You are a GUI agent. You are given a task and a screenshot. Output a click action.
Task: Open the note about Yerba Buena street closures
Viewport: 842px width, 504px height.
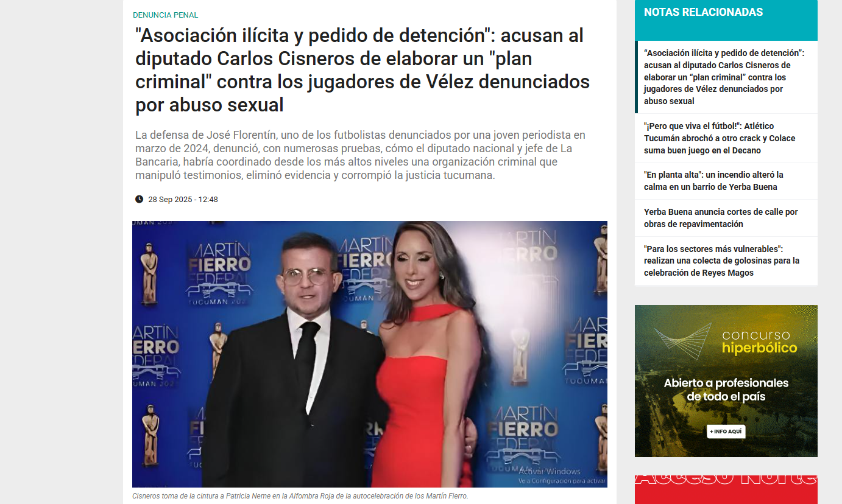(x=721, y=218)
